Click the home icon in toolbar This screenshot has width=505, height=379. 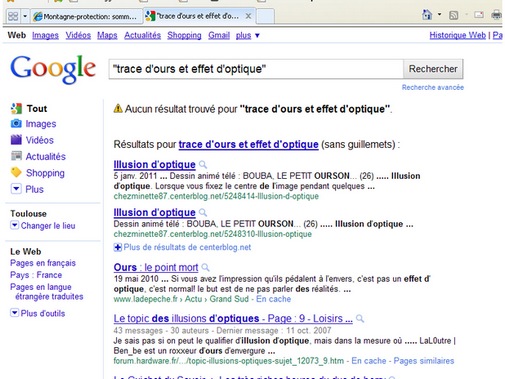[427, 15]
